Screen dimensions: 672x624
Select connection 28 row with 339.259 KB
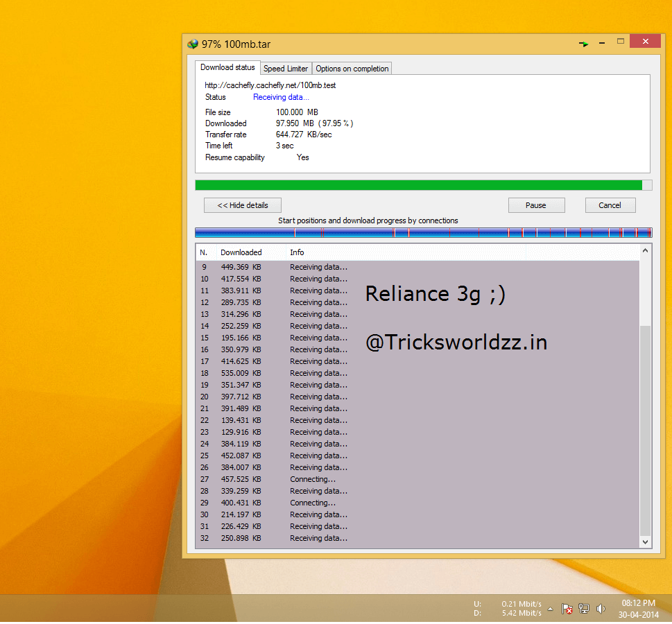[418, 491]
